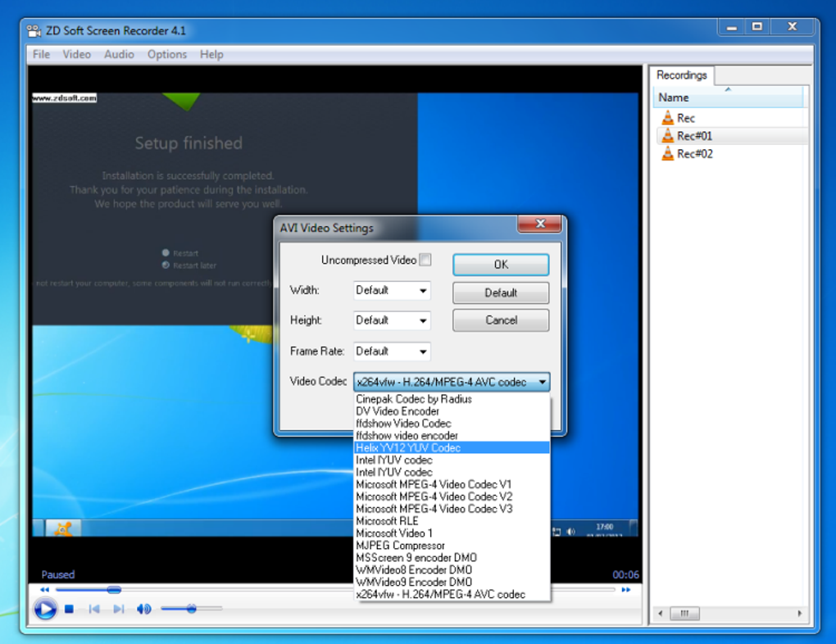Choose MJPEG Compressor
836x644 pixels.
click(452, 546)
